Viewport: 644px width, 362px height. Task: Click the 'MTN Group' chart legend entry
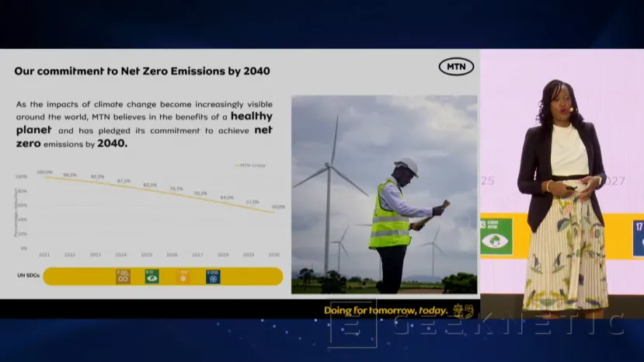[x=250, y=165]
